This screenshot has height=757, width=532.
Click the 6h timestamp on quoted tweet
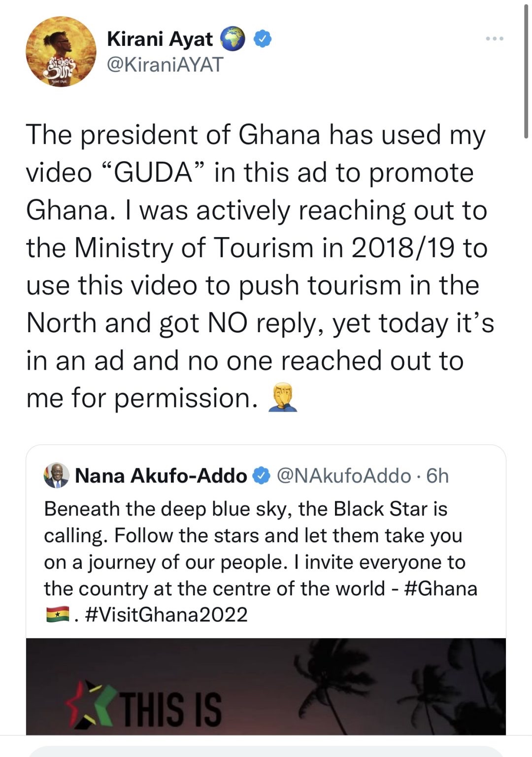[x=437, y=476]
